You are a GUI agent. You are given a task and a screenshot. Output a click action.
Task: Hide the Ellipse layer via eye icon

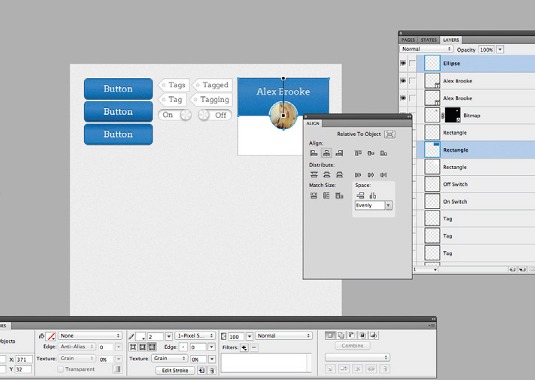[403, 63]
